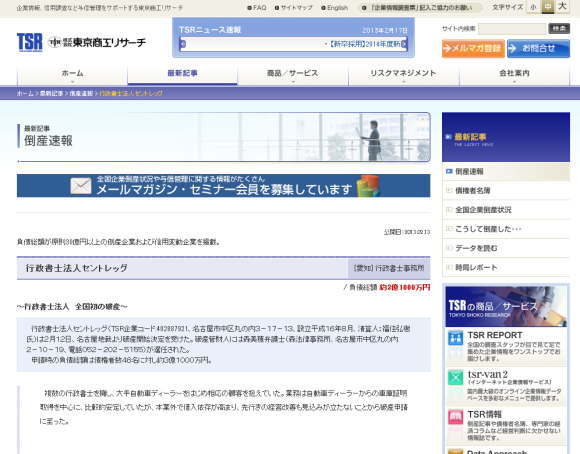This screenshot has width=580, height=454.
Task: Click the mail magazine seminar banner
Action: [223, 186]
